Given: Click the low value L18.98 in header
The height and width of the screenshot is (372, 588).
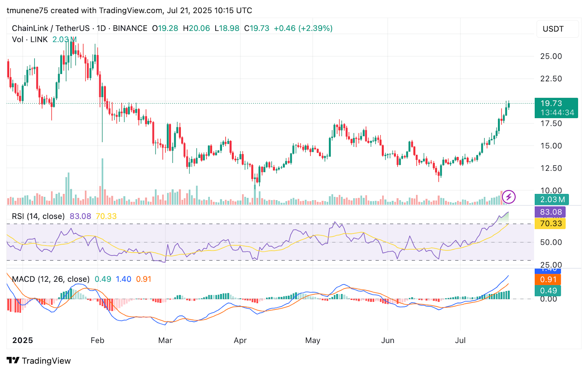Looking at the screenshot, I should 227,28.
